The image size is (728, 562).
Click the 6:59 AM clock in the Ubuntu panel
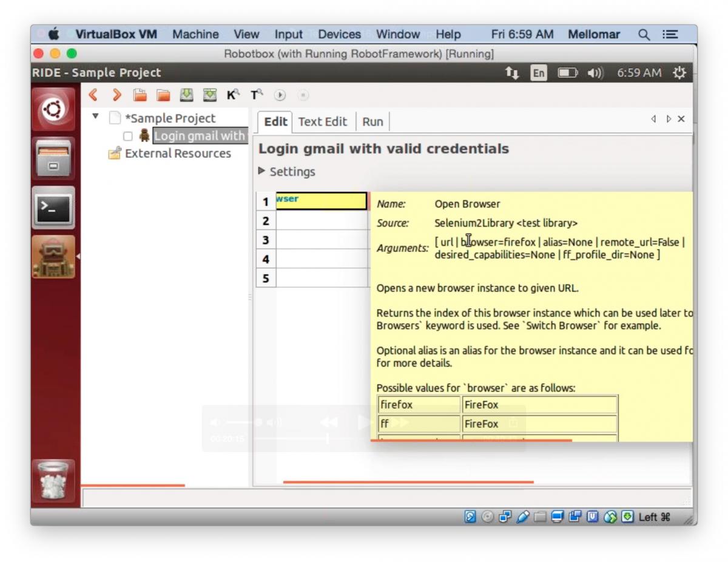coord(639,73)
